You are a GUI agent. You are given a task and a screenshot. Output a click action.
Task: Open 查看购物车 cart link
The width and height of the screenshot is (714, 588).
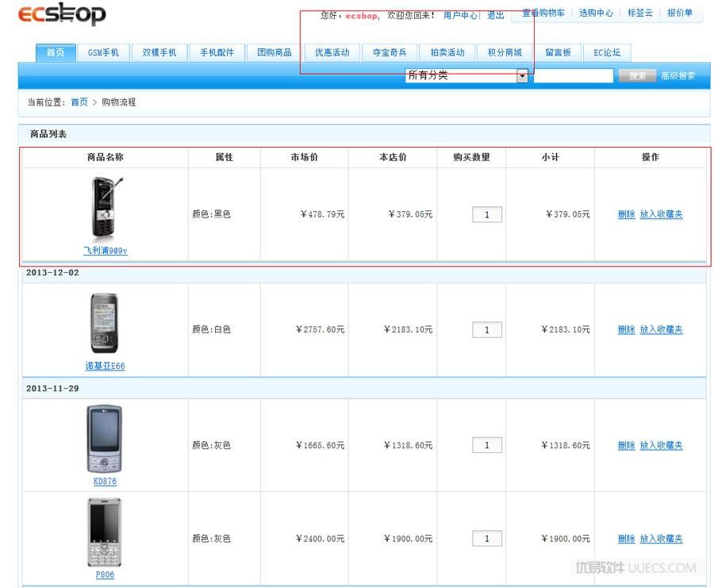tap(543, 13)
